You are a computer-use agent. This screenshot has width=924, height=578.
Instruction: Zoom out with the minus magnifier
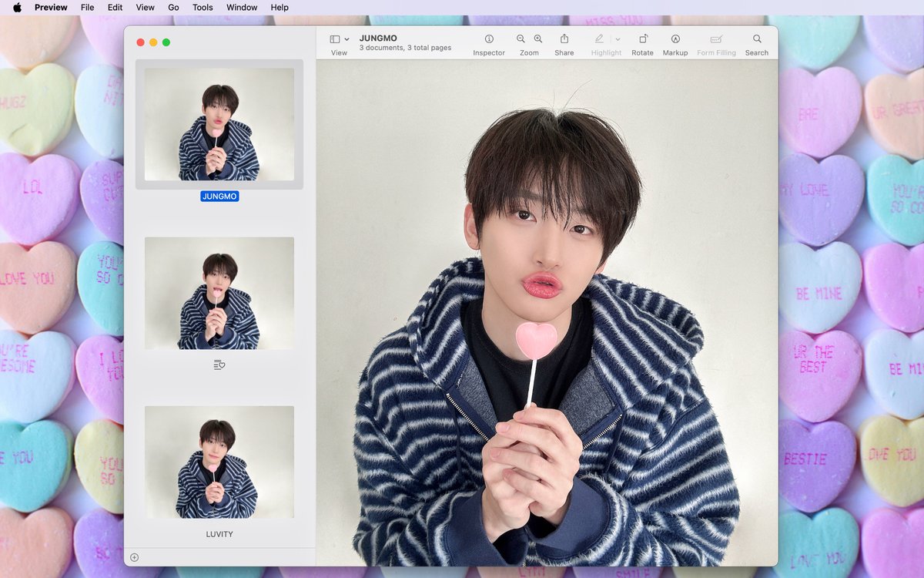pyautogui.click(x=521, y=39)
